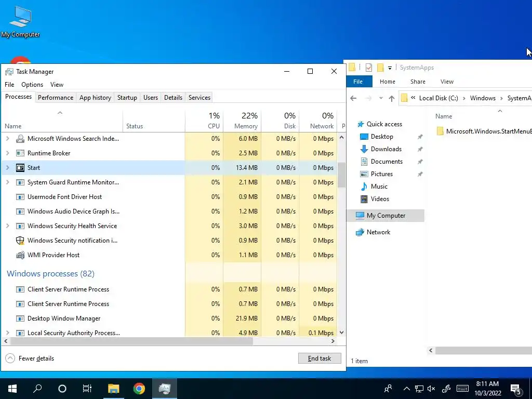Screen dimensions: 532x399
Task: Sort processes by CPU column header
Action: (x=204, y=121)
